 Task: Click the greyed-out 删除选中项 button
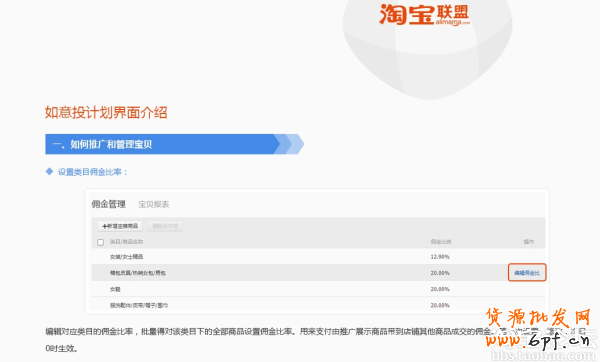[x=165, y=226]
